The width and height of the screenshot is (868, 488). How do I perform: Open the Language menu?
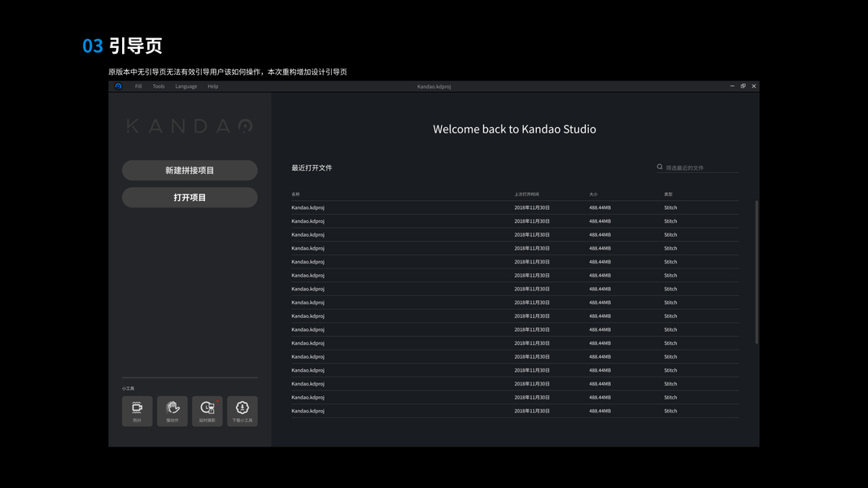click(186, 86)
